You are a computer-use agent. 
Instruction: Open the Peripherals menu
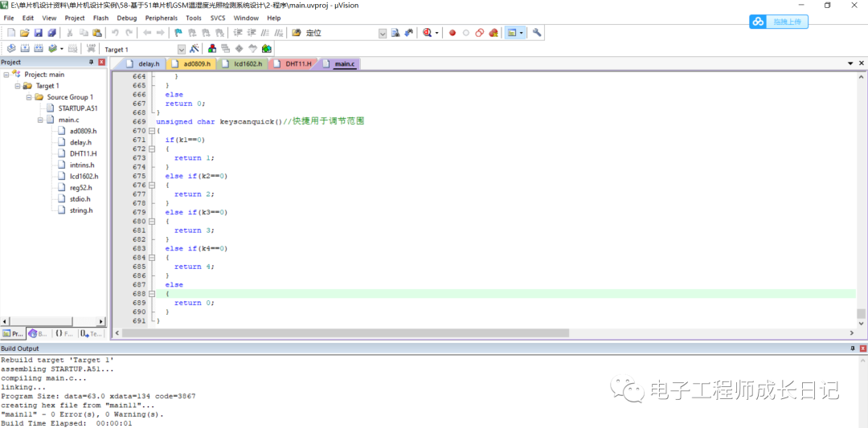[162, 18]
